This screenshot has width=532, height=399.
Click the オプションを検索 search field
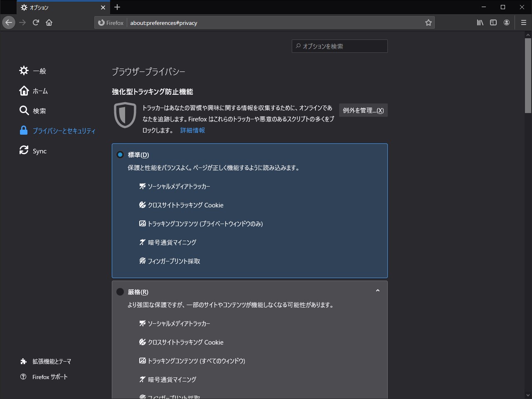pos(340,46)
